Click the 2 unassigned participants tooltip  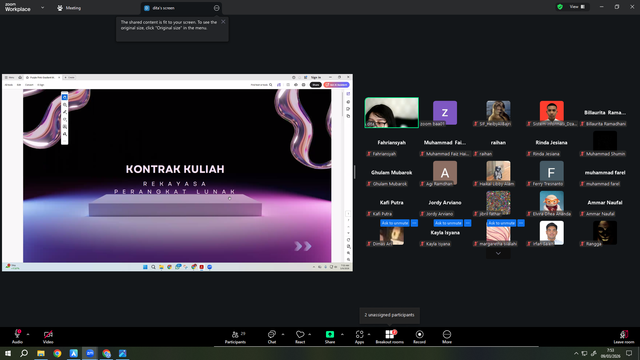click(x=389, y=315)
